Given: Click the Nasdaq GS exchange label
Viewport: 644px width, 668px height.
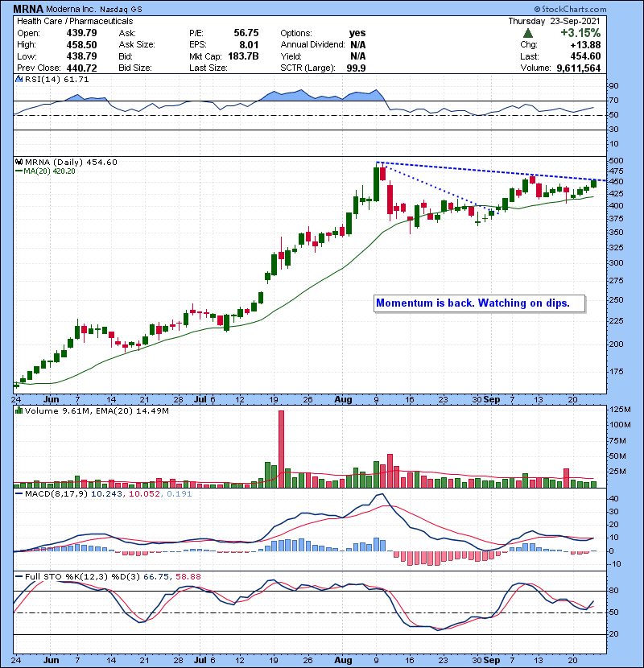Looking at the screenshot, I should (121, 10).
